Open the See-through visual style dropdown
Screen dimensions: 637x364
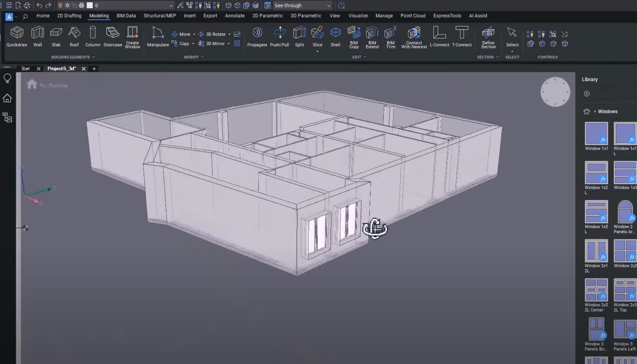[x=329, y=5]
